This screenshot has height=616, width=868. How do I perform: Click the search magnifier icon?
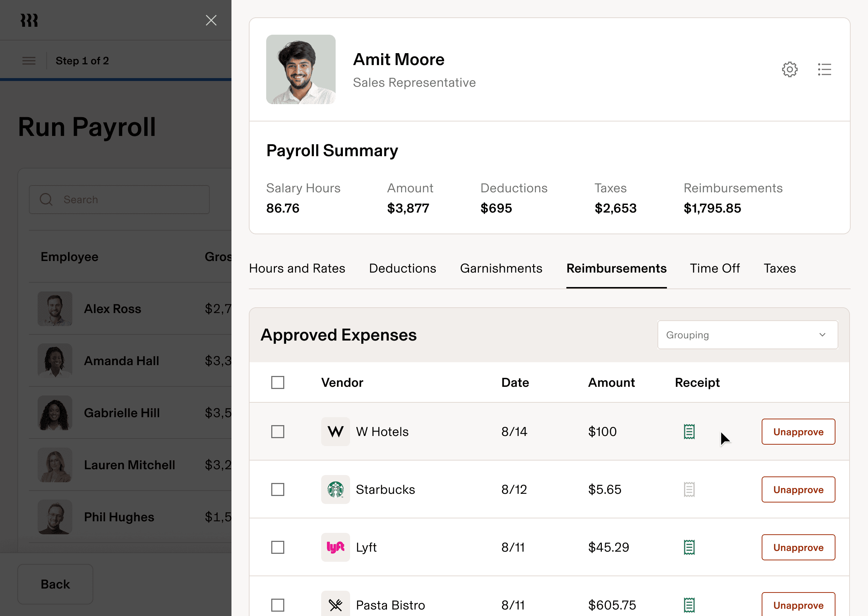(46, 200)
